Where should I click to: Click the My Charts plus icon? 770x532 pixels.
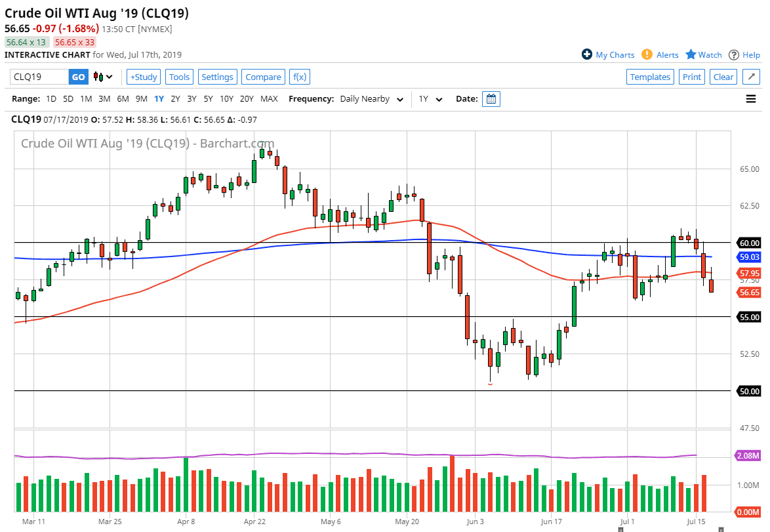[x=588, y=54]
